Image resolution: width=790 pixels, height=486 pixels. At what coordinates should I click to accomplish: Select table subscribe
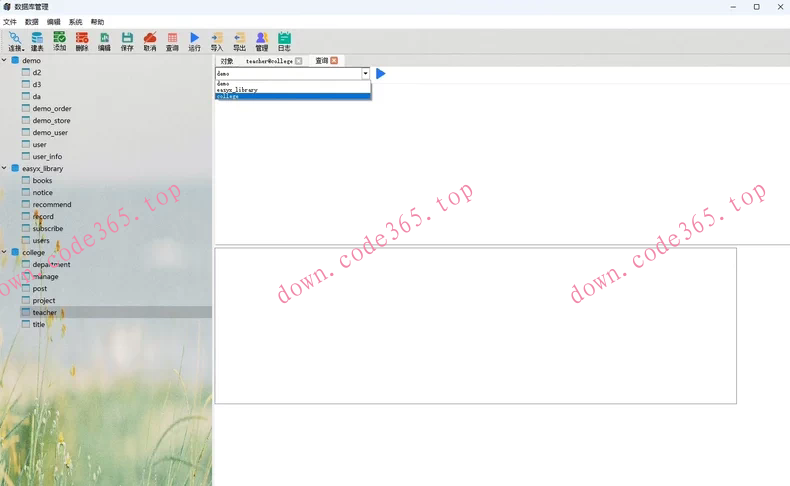coord(48,229)
